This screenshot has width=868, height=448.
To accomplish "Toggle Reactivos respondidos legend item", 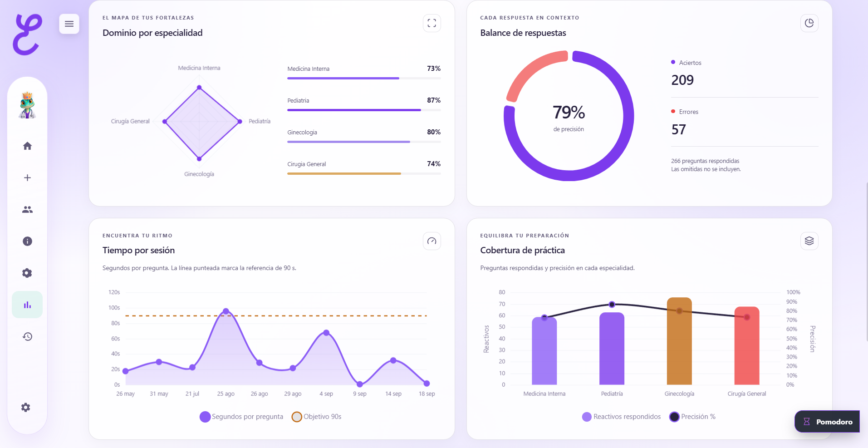I will (622, 417).
